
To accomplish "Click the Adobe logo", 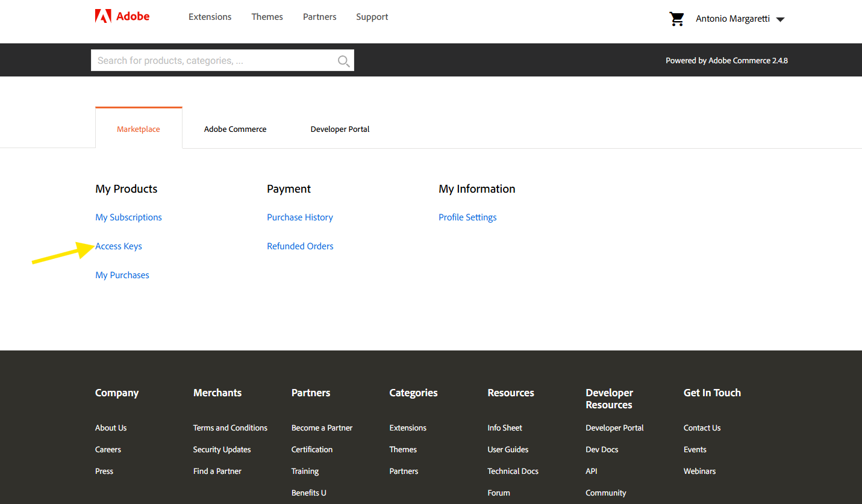I will click(x=122, y=16).
